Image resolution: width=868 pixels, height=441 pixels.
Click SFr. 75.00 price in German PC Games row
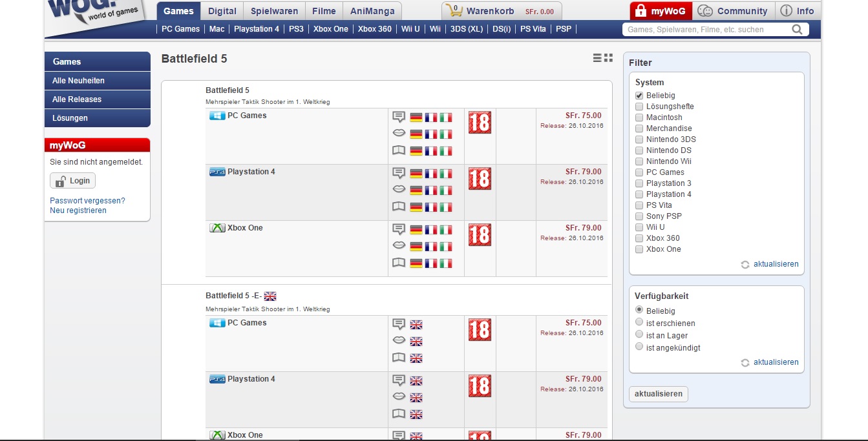[583, 116]
